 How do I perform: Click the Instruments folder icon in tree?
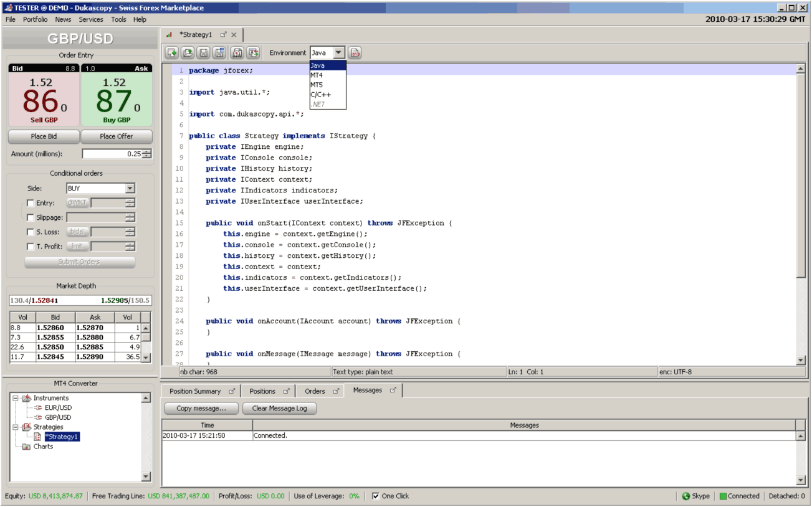(x=27, y=398)
